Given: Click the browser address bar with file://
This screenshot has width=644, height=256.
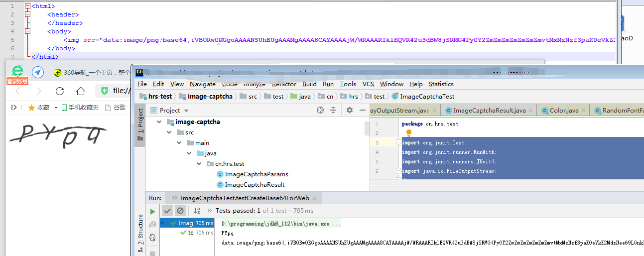Looking at the screenshot, I should [114, 91].
